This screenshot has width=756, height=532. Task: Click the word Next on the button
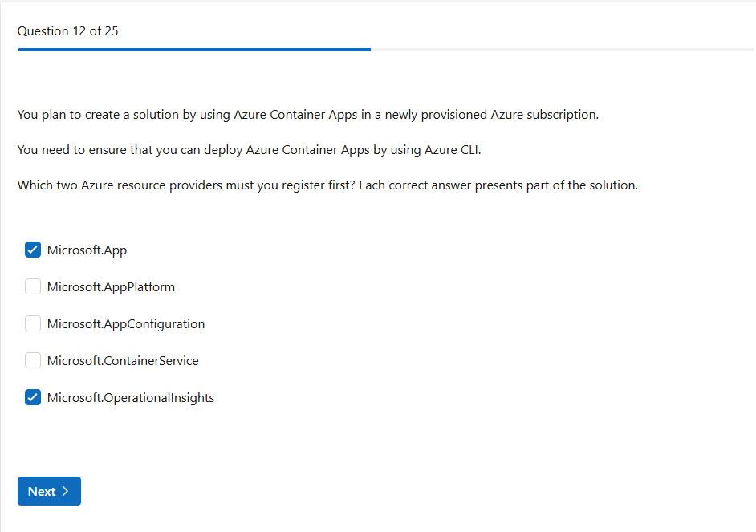click(42, 492)
